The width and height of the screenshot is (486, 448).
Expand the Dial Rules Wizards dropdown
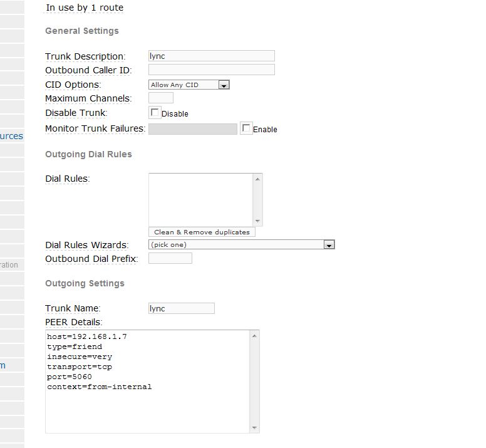pyautogui.click(x=241, y=244)
